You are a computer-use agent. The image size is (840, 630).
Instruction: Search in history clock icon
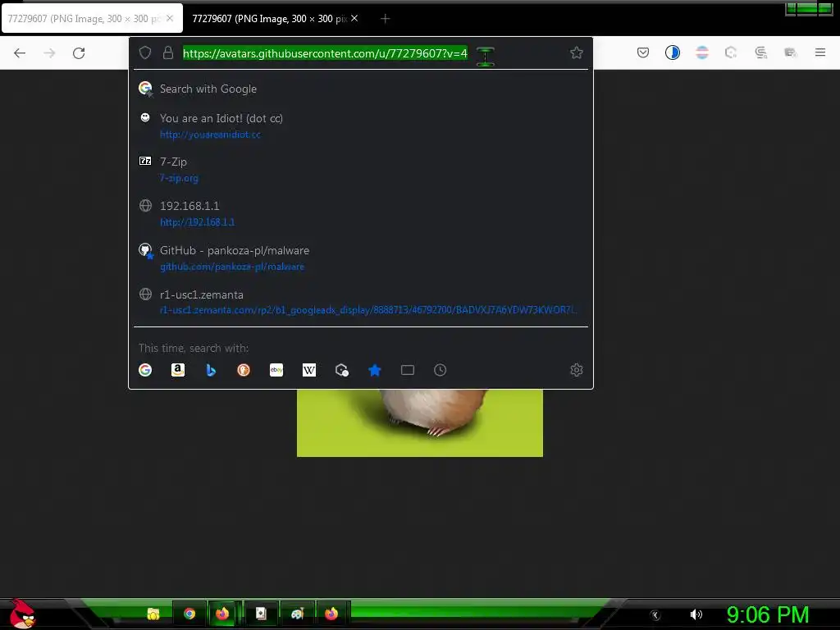tap(440, 370)
